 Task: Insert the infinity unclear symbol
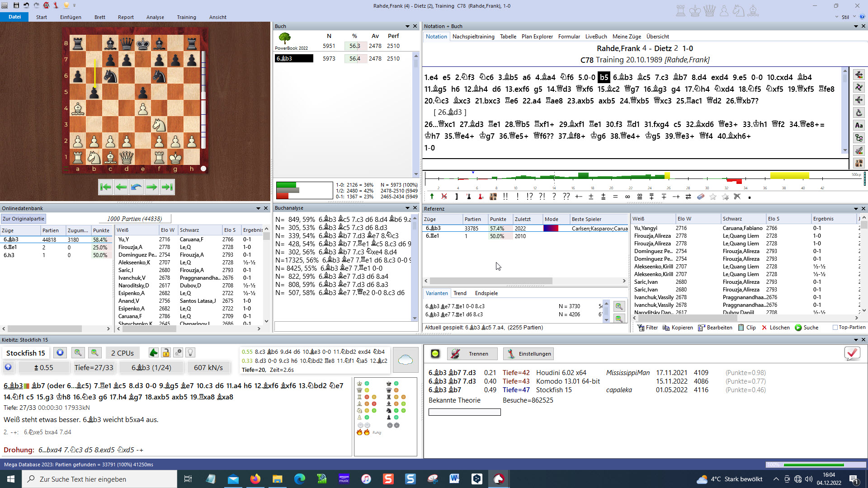pyautogui.click(x=627, y=197)
